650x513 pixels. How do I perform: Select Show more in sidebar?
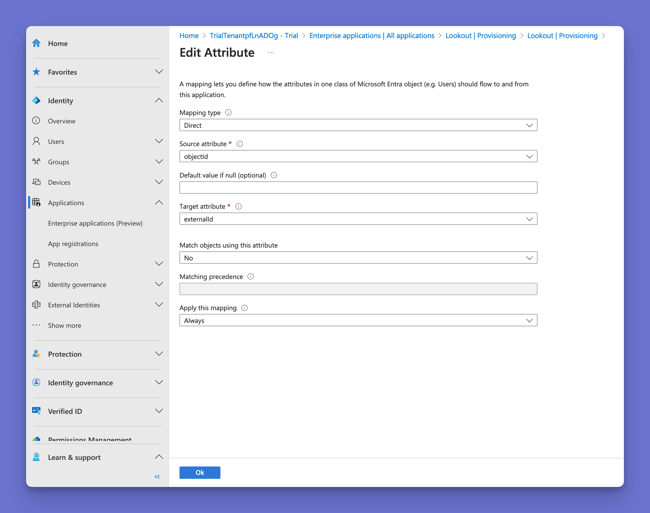tap(64, 325)
